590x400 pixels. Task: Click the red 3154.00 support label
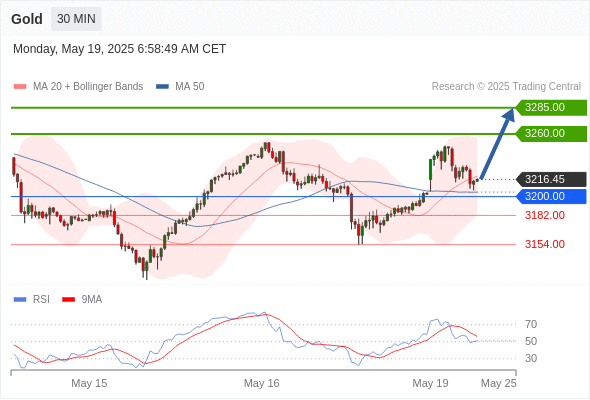point(545,244)
